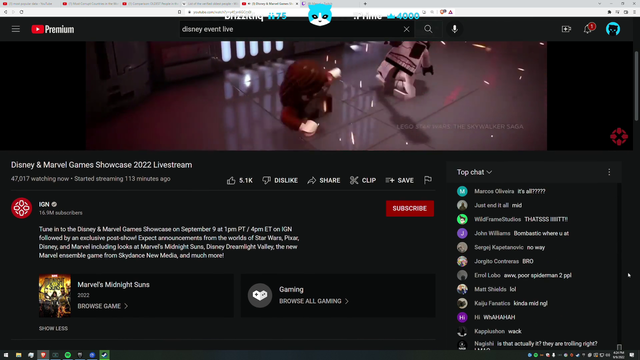Click the page vertical scrollbar
Screen dimensions: 640x360
point(636,86)
